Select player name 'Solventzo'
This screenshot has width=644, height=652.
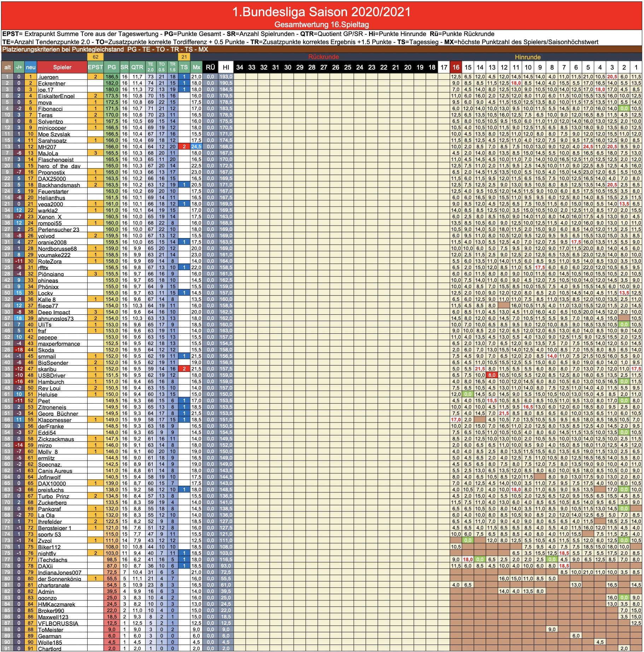[51, 121]
